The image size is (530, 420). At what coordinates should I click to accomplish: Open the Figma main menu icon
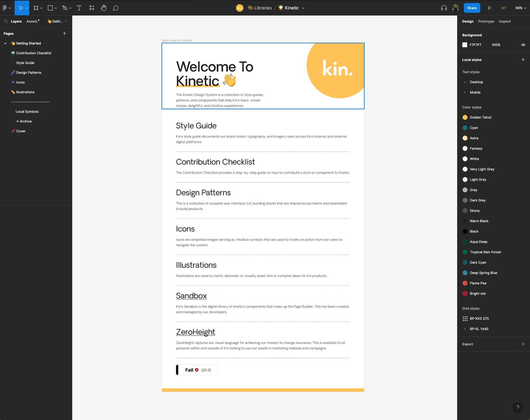click(x=5, y=8)
